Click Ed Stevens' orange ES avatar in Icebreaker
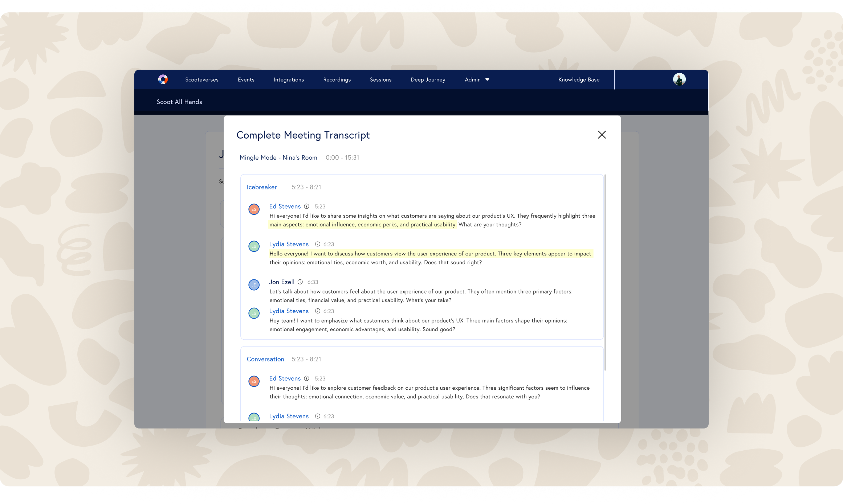The image size is (843, 504). [254, 209]
